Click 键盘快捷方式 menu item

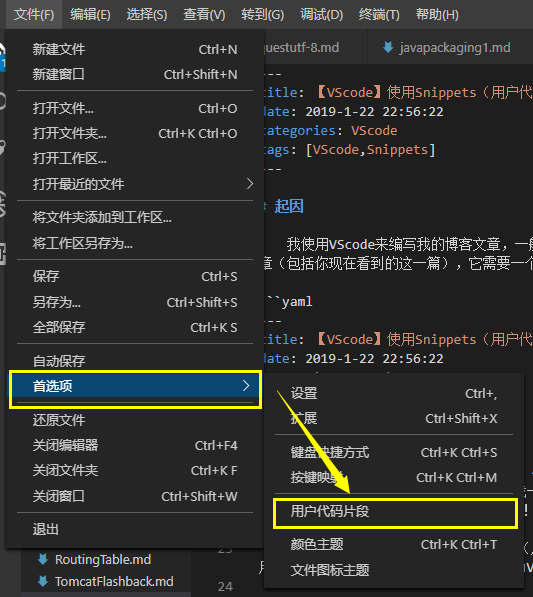coord(394,452)
